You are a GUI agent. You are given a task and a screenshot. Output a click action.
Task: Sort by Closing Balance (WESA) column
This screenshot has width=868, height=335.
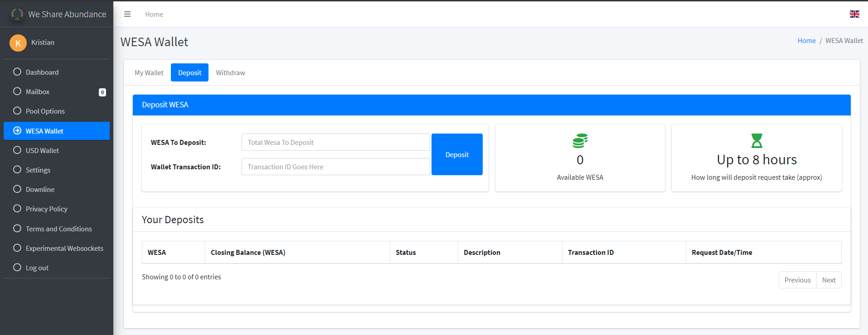coord(297,252)
